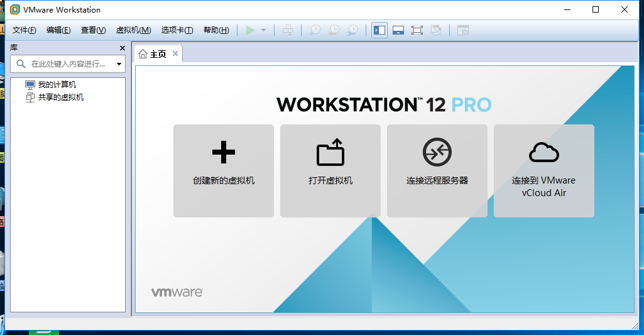
Task: Click the full screen mode icon
Action: (417, 30)
